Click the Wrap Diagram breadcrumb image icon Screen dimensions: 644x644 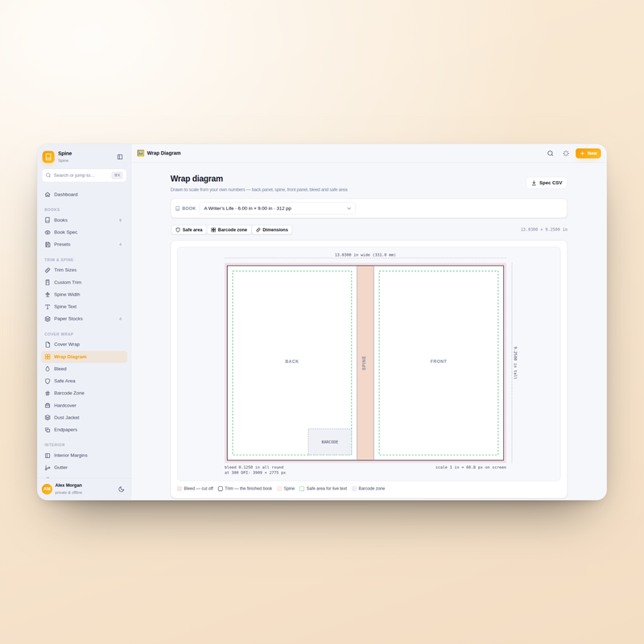[140, 153]
